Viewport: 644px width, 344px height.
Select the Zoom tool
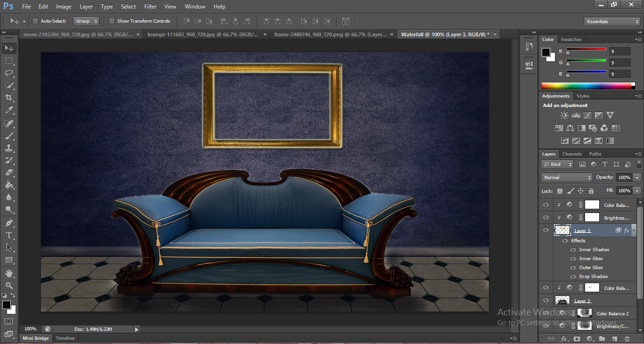tap(9, 286)
